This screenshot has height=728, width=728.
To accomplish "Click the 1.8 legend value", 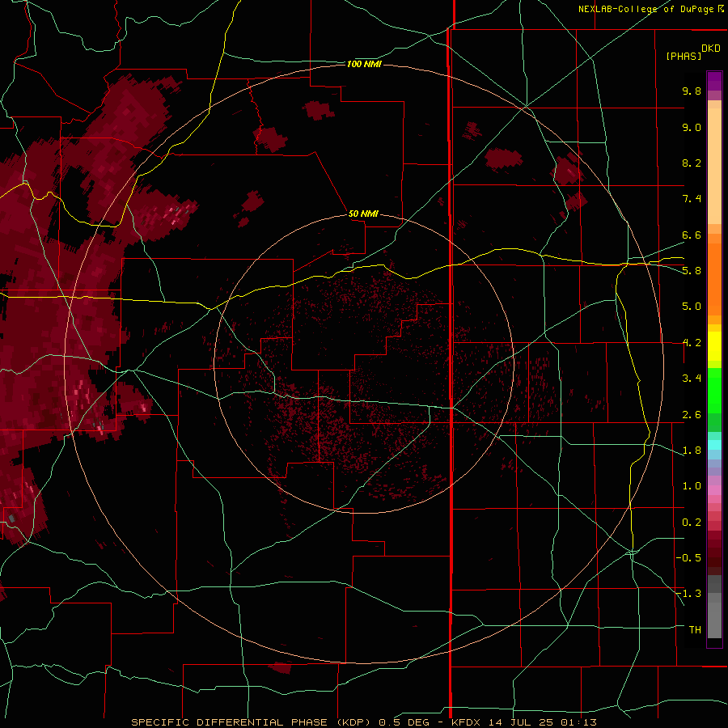I will 692,451.
